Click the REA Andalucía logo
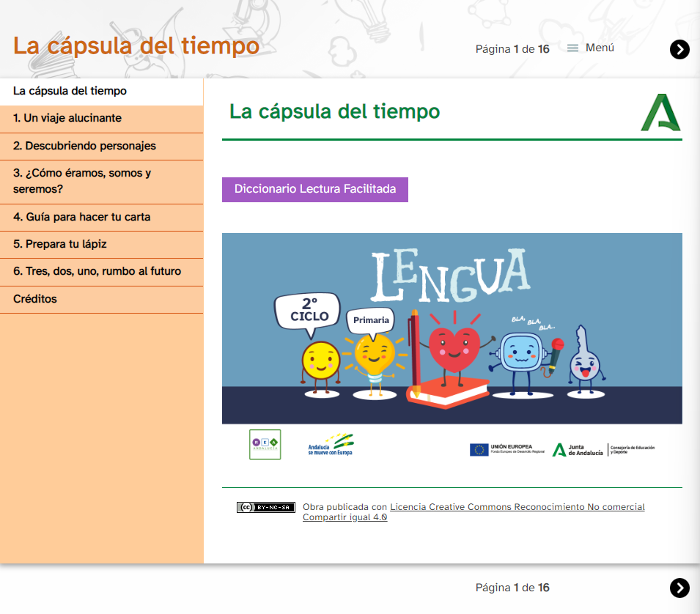The image size is (700, 614). (x=265, y=445)
